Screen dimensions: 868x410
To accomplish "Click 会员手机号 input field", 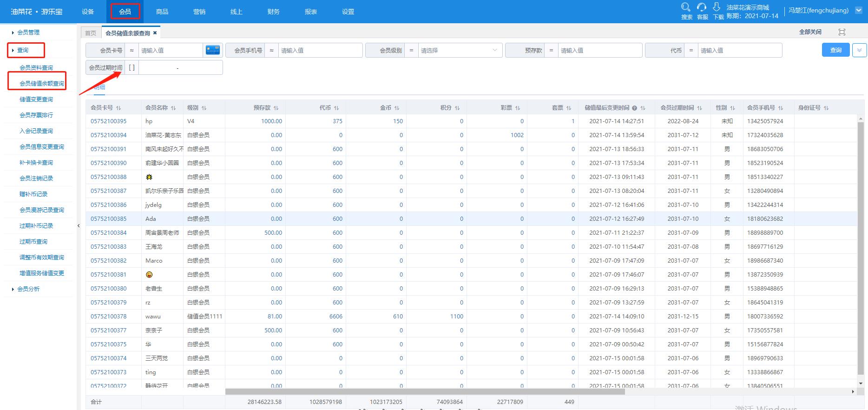I will pyautogui.click(x=320, y=50).
